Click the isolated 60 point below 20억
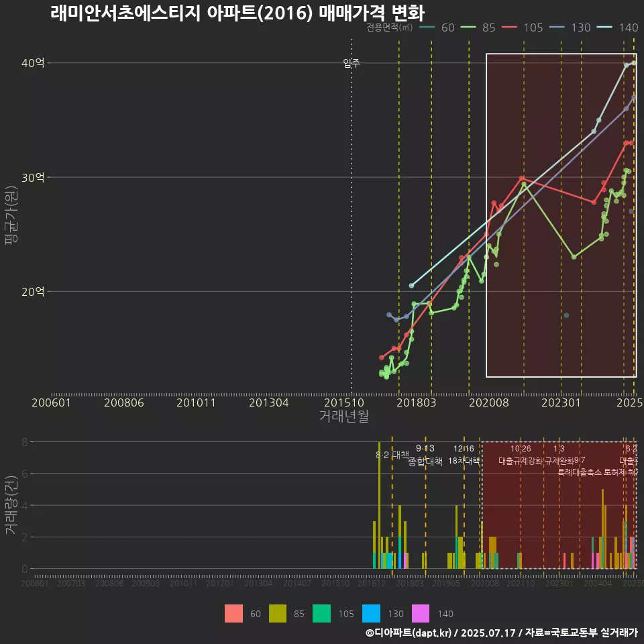Viewport: 644px width, 644px height. [x=566, y=315]
